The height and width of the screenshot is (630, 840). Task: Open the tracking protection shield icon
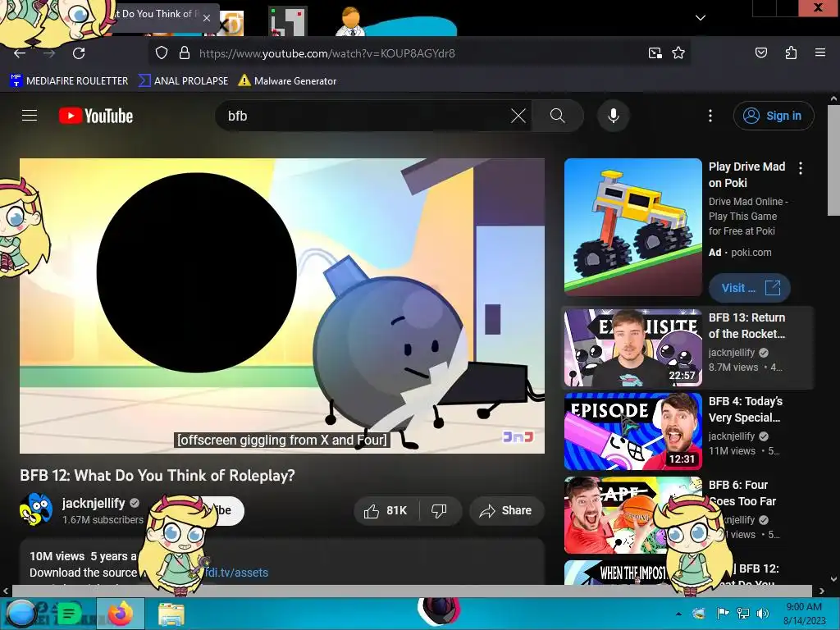coord(162,53)
